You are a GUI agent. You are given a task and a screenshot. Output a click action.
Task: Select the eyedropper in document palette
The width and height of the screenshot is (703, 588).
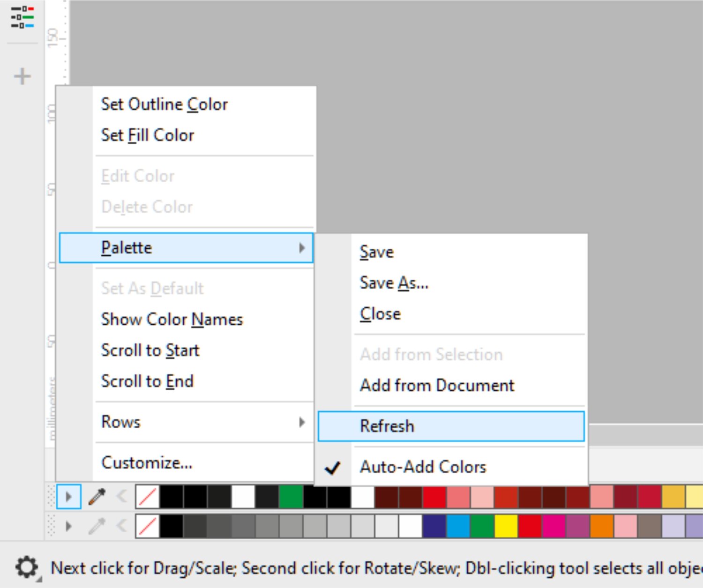tap(97, 497)
